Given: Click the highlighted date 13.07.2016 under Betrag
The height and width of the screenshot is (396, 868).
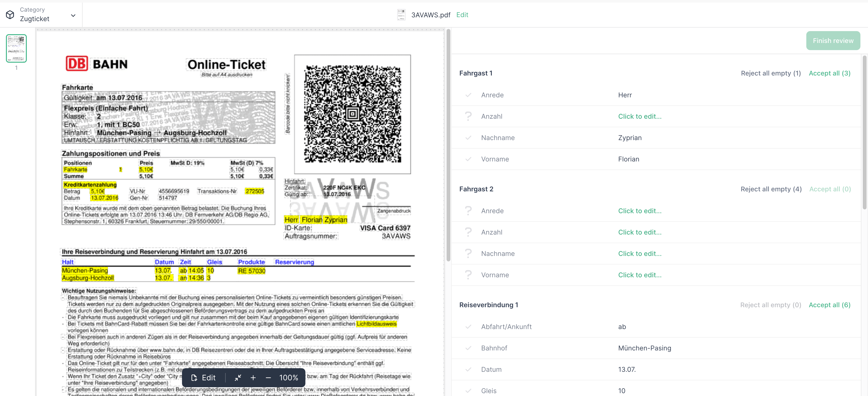Looking at the screenshot, I should (104, 198).
